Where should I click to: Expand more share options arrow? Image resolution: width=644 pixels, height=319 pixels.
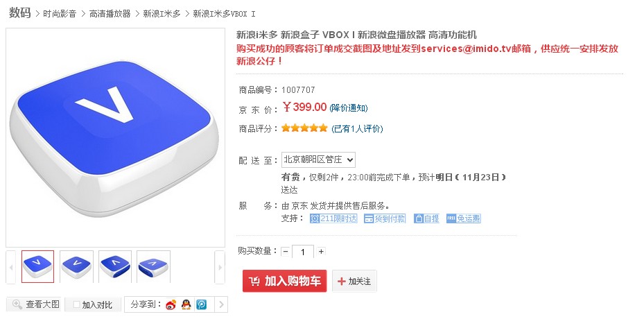tap(221, 304)
